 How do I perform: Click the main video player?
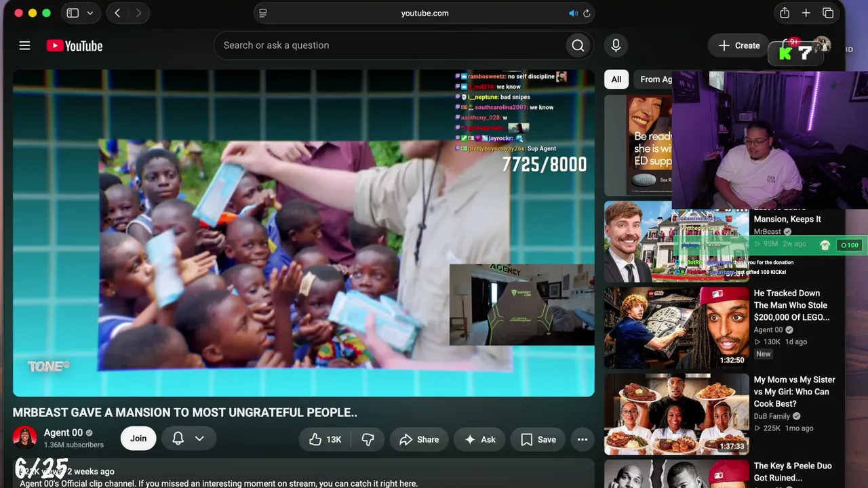tap(304, 233)
